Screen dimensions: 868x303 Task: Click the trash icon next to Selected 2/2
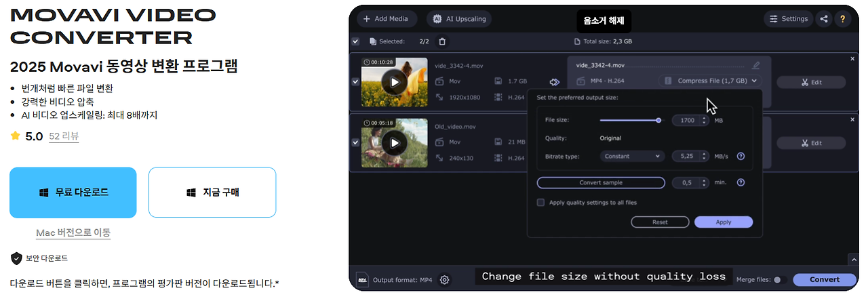pos(442,41)
